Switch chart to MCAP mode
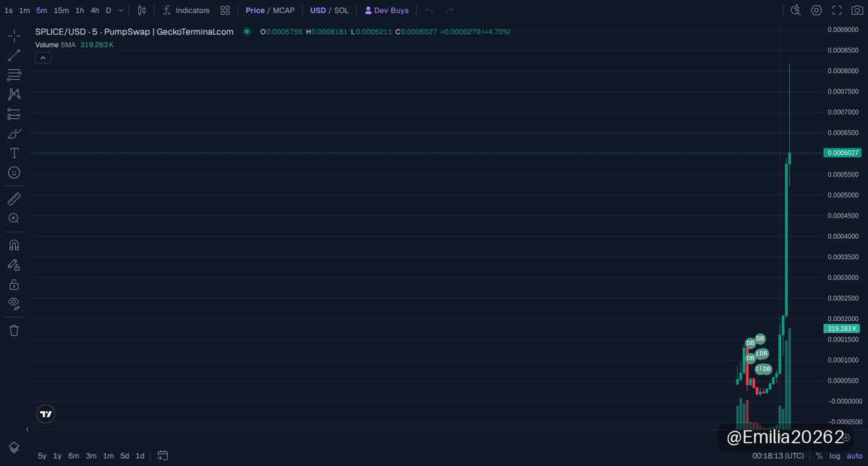Image resolution: width=868 pixels, height=466 pixels. coord(284,11)
